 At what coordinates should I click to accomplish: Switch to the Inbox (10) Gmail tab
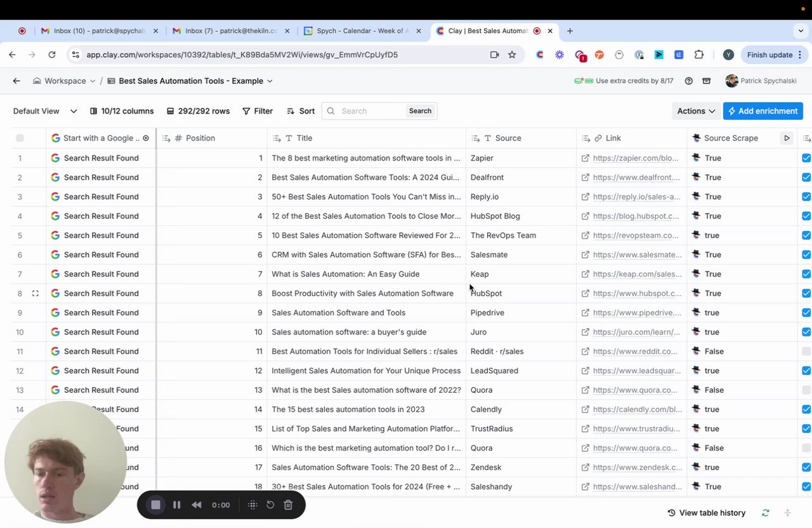99,30
